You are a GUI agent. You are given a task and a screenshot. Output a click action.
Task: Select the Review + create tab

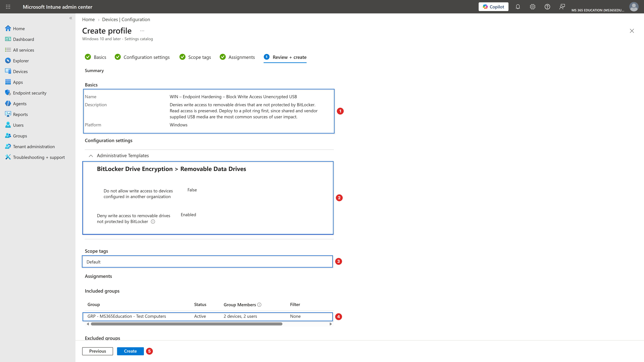coord(285,57)
